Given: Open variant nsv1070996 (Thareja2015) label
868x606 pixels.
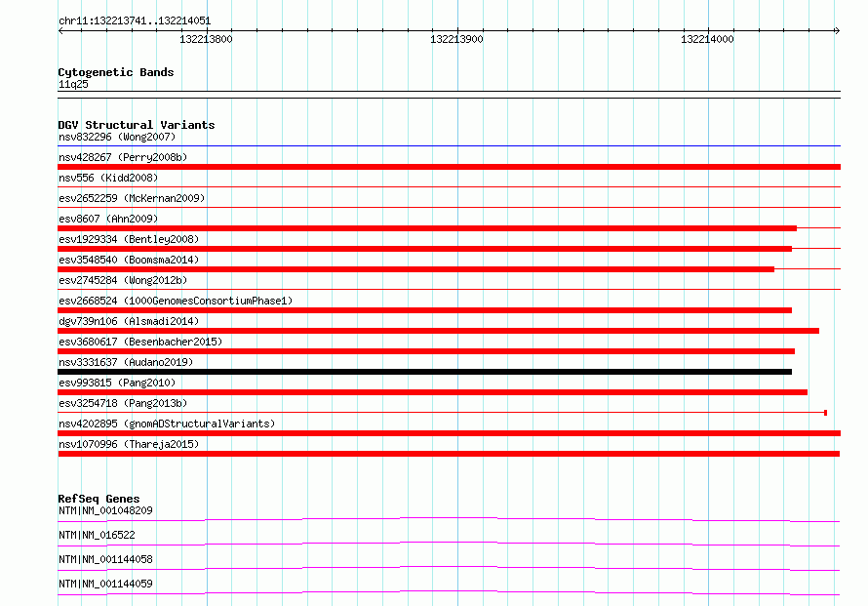Looking at the screenshot, I should pyautogui.click(x=129, y=444).
